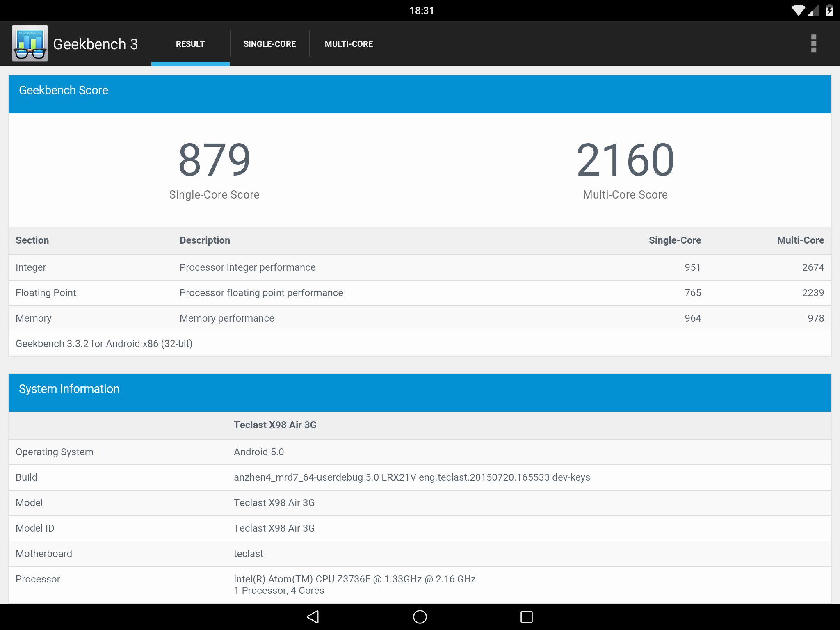The width and height of the screenshot is (840, 630).
Task: Tap the Model ID row label
Action: click(35, 528)
